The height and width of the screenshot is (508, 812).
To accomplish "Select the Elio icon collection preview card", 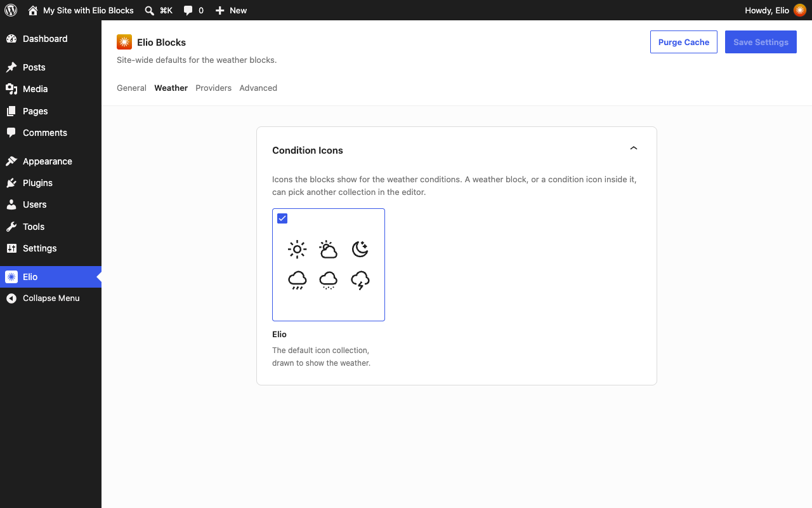I will 329,265.
